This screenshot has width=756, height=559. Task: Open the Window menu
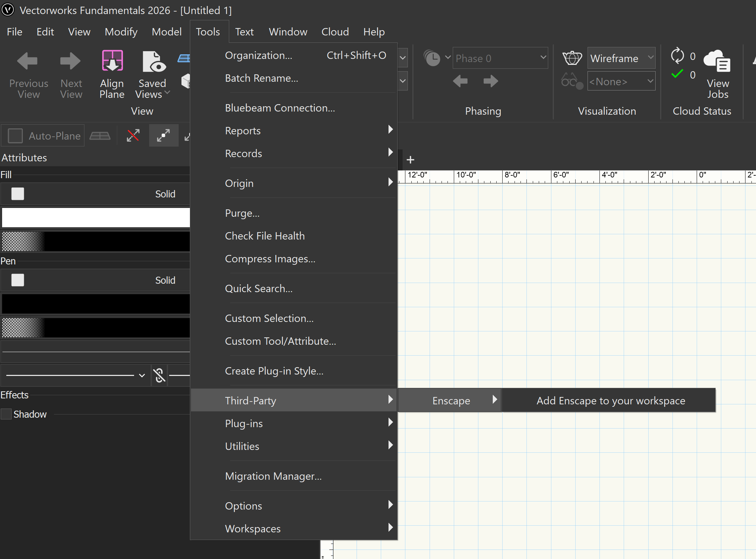pos(288,32)
